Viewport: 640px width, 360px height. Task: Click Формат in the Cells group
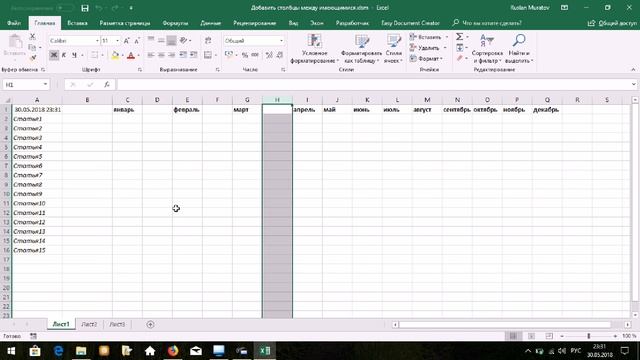[426, 58]
